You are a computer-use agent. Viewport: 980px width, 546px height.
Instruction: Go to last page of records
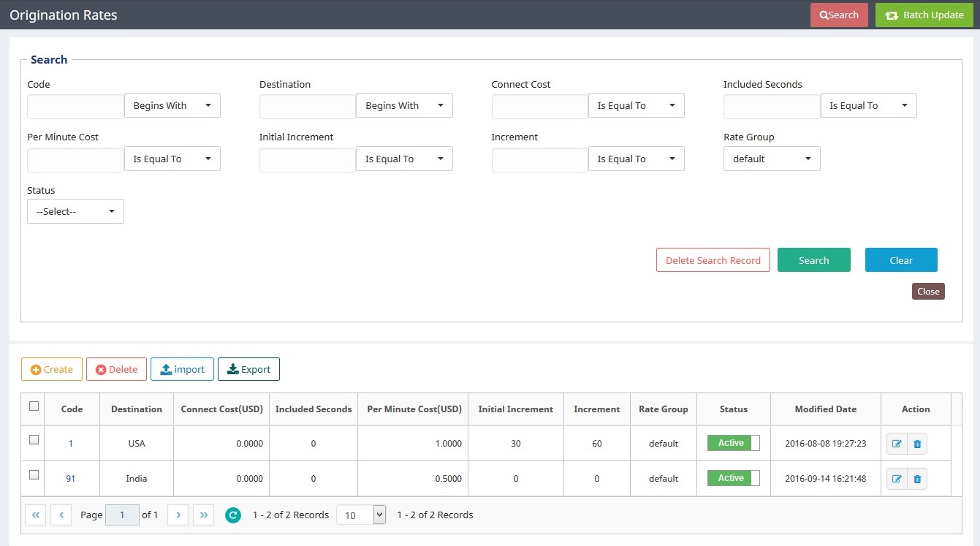coord(204,515)
